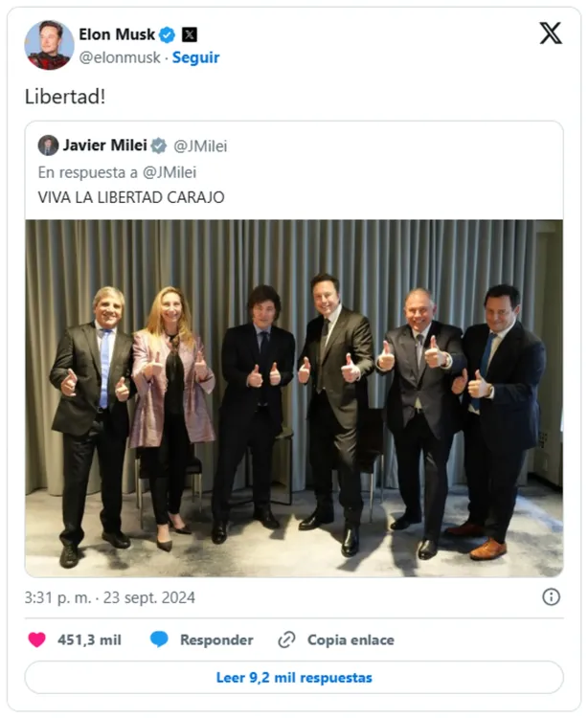Like the tweet with the pink heart icon
Viewport: 588px width, 718px height.
pyautogui.click(x=37, y=639)
